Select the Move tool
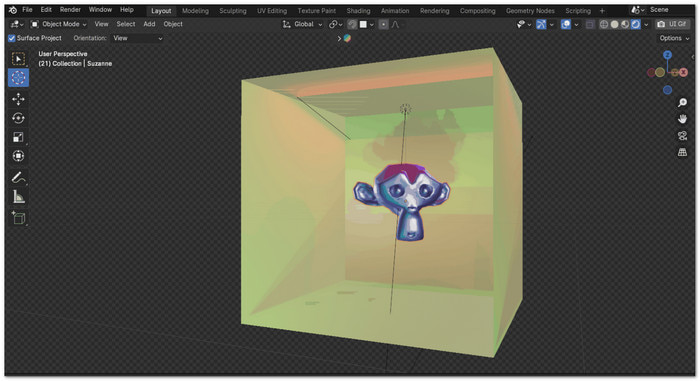Viewport: 700px width, 381px height. 18,99
